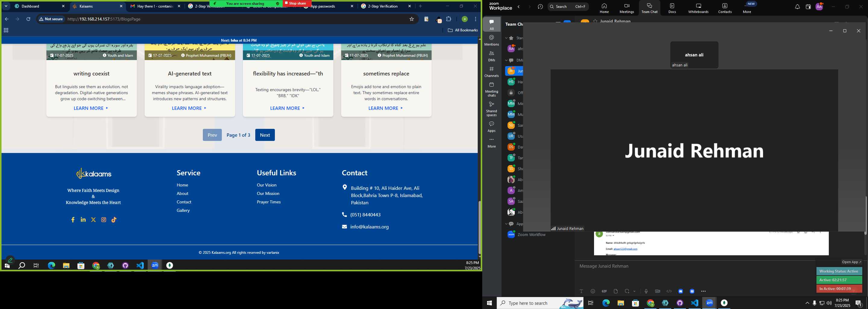Expand the screenshot options dropdown arrow
Viewport: 868px width, 309px height.
point(634,291)
